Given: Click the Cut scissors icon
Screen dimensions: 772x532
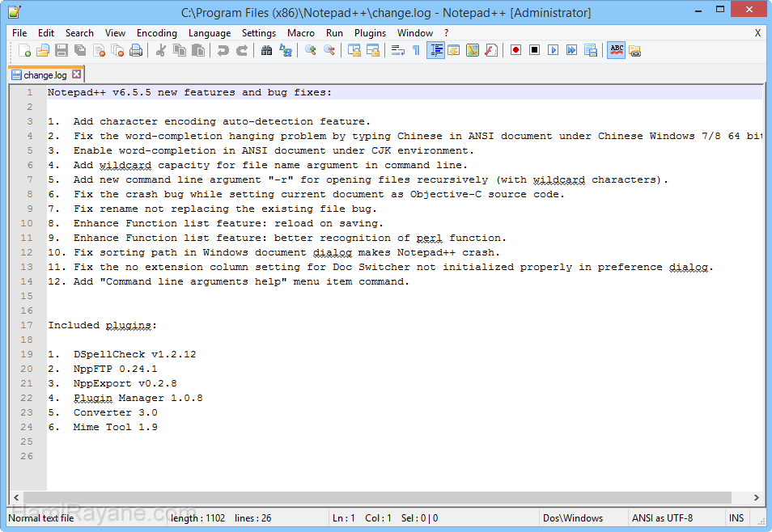Looking at the screenshot, I should [160, 50].
